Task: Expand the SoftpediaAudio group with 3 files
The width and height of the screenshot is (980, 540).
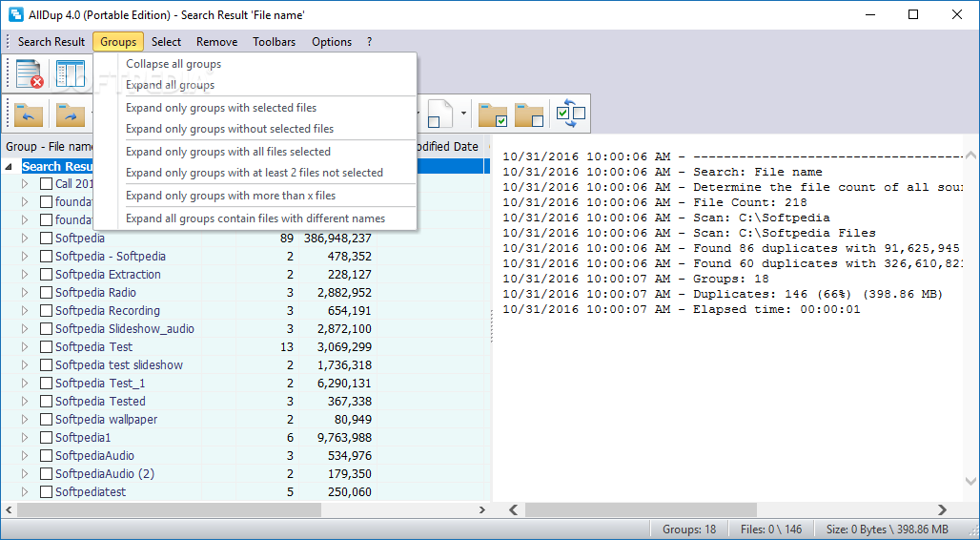Action: pos(25,456)
